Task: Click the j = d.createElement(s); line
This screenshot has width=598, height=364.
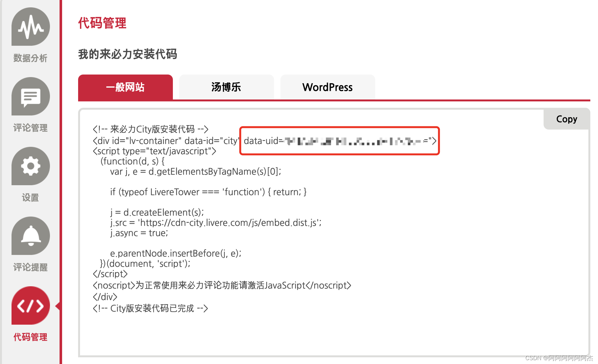Action: tap(157, 212)
